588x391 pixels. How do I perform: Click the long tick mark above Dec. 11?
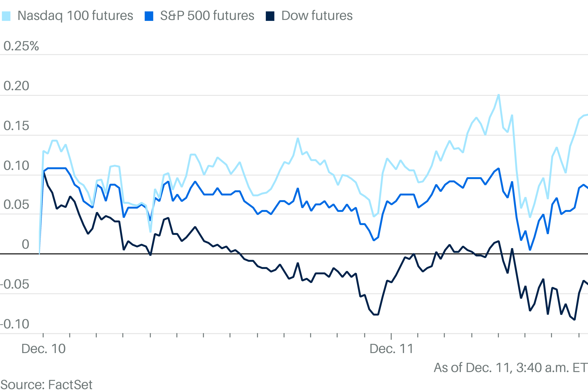(x=391, y=336)
